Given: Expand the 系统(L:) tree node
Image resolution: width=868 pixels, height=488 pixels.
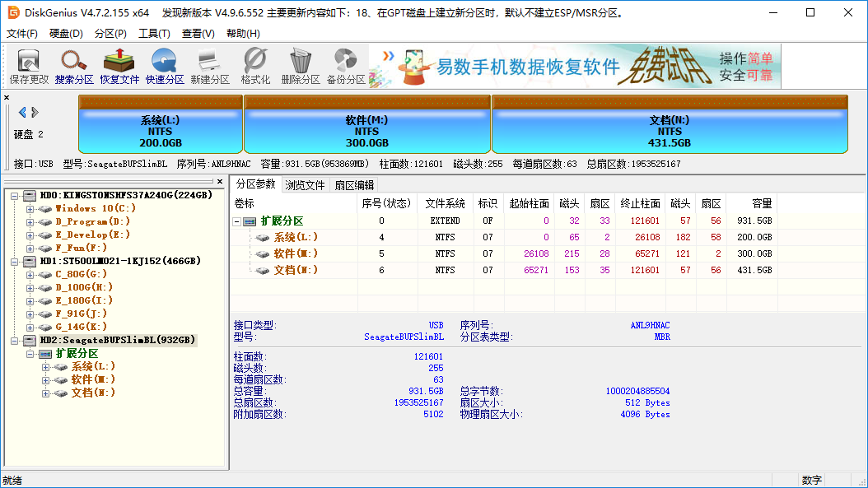Looking at the screenshot, I should pos(45,367).
